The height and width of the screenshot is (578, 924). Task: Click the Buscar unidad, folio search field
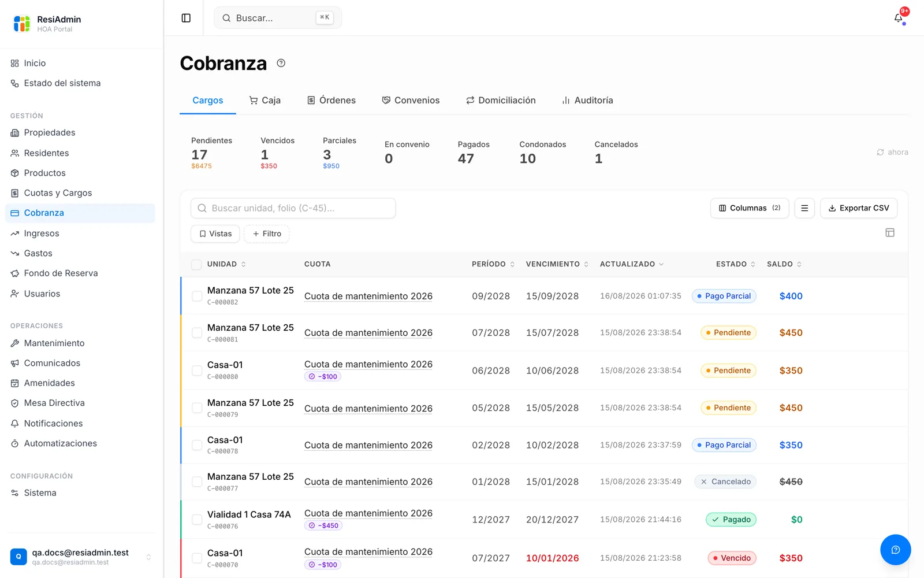[x=293, y=208]
